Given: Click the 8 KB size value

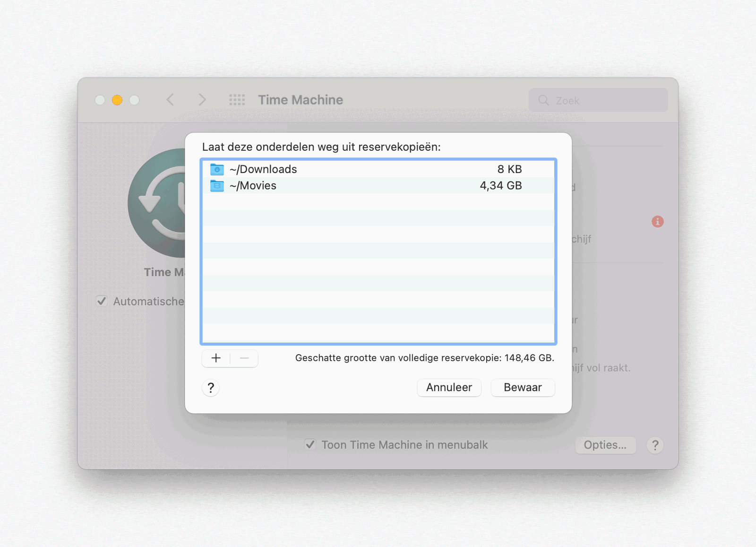Looking at the screenshot, I should click(509, 169).
